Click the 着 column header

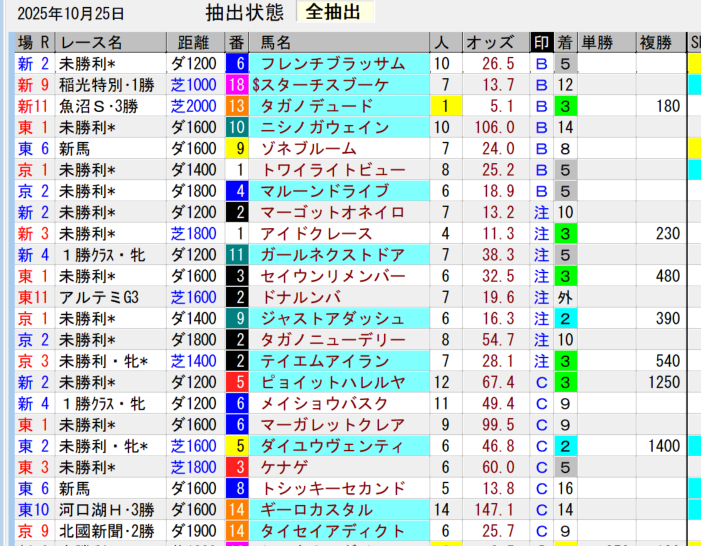coord(565,43)
